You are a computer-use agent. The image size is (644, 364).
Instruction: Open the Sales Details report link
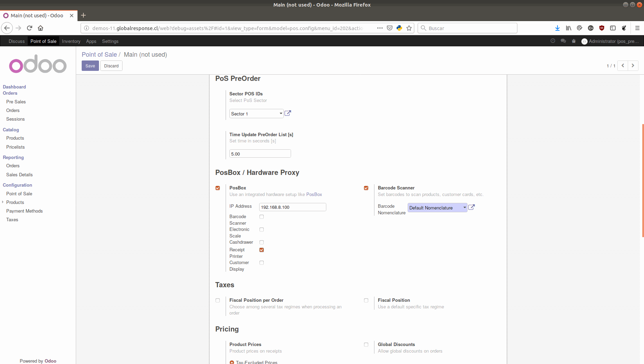pyautogui.click(x=19, y=175)
